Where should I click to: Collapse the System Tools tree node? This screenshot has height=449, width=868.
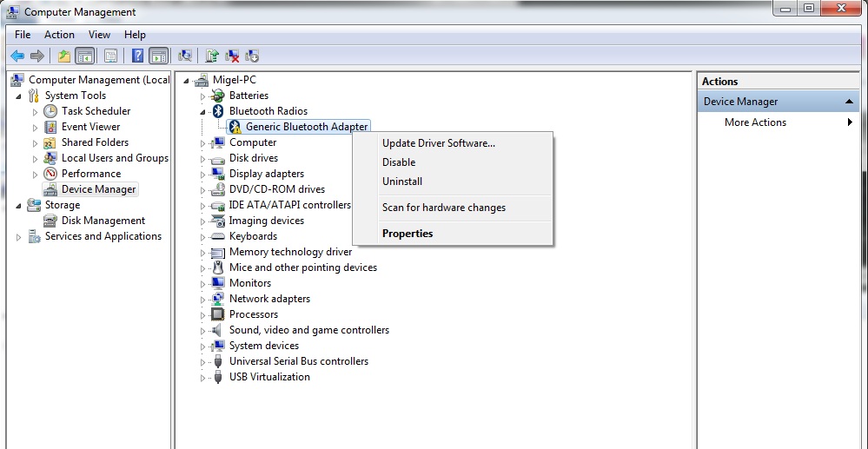(19, 96)
